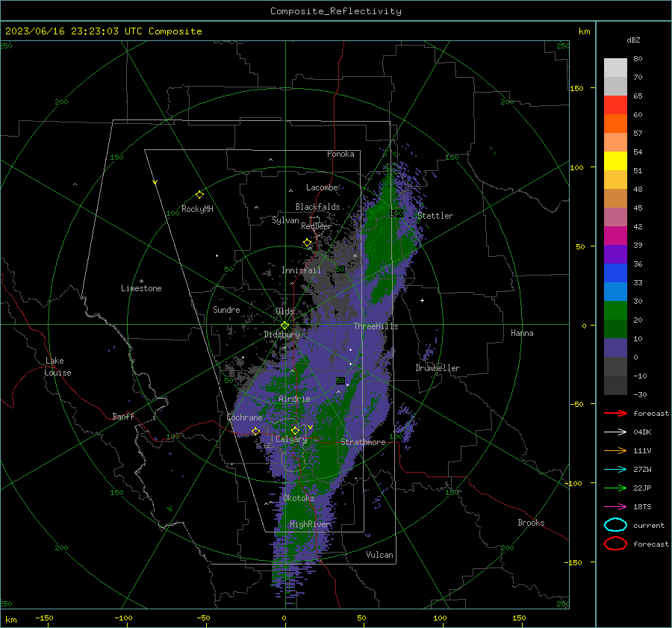Select the cyan 27ZW arrow icon
This screenshot has width=672, height=628.
615,470
